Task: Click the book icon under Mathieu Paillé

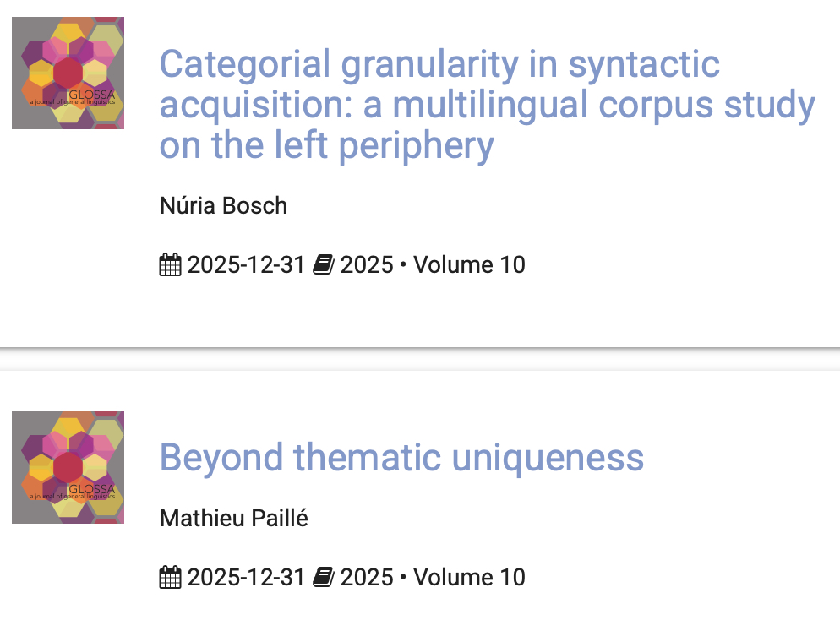Action: [x=323, y=578]
